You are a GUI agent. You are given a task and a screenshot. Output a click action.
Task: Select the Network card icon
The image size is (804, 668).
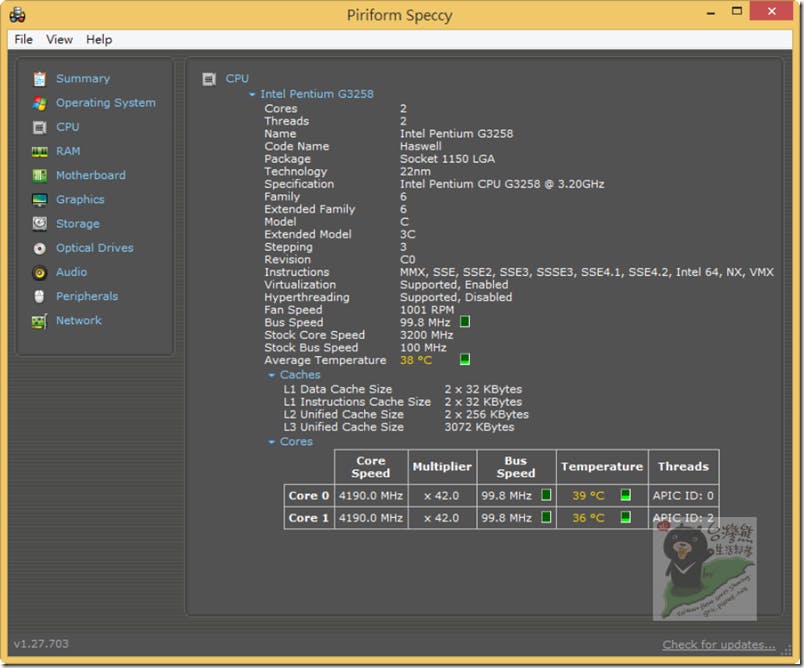[39, 321]
